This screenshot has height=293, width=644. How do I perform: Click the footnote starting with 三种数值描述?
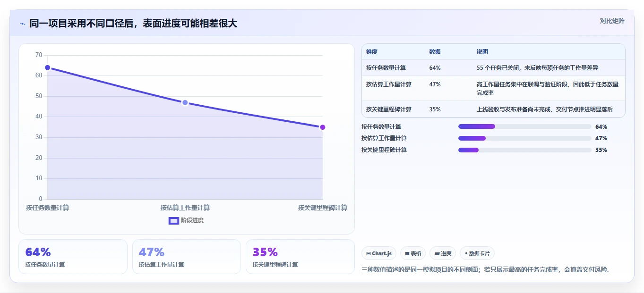pos(487,270)
